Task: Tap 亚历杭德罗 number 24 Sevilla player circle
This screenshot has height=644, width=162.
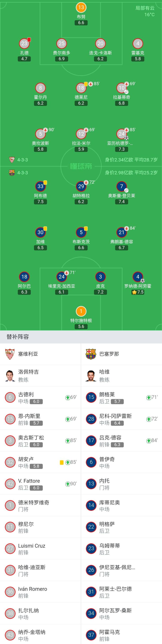Action: point(121,134)
